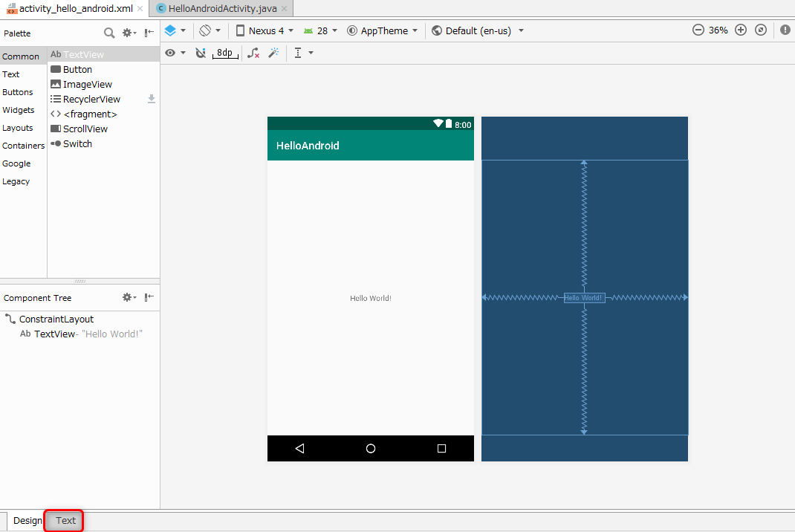The height and width of the screenshot is (532, 795).
Task: Switch to the Text editor tab
Action: pyautogui.click(x=65, y=521)
